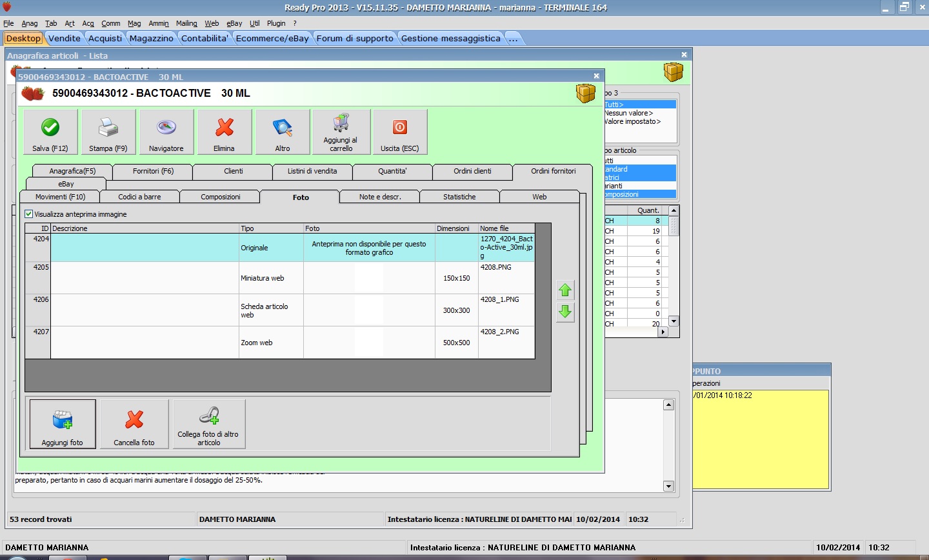Open the Note e descr. tab
929x560 pixels.
[380, 197]
